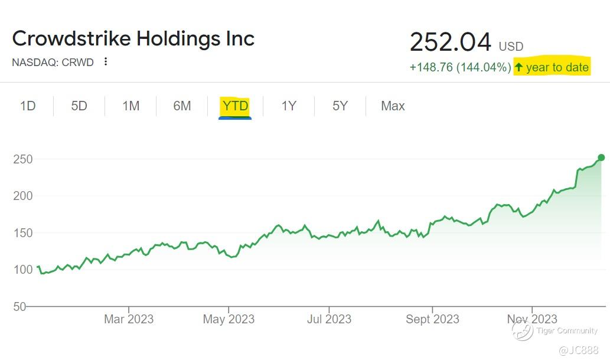Switch to the 5D time range
The height and width of the screenshot is (364, 610).
[79, 106]
